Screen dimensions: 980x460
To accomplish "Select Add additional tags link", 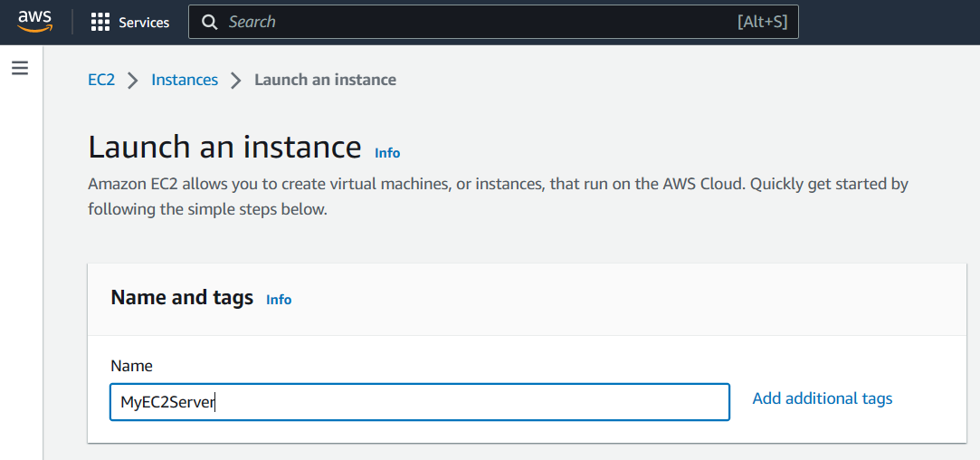I will (x=822, y=398).
